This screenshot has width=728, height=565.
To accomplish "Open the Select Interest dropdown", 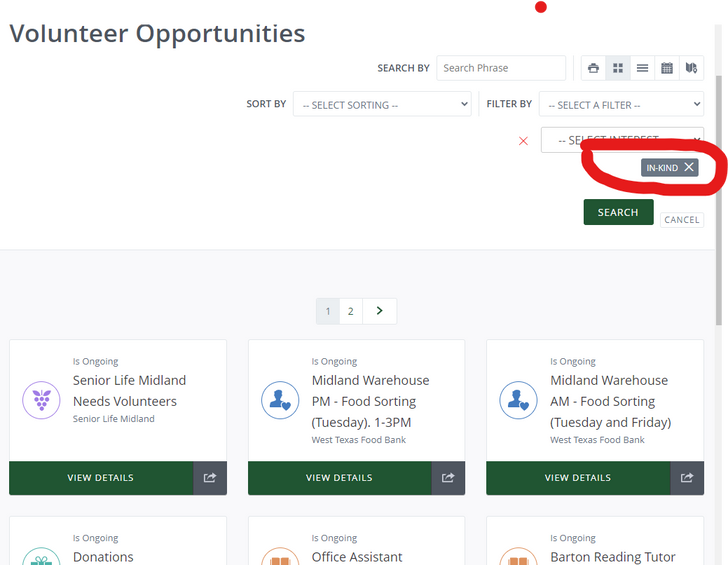I will 621,140.
